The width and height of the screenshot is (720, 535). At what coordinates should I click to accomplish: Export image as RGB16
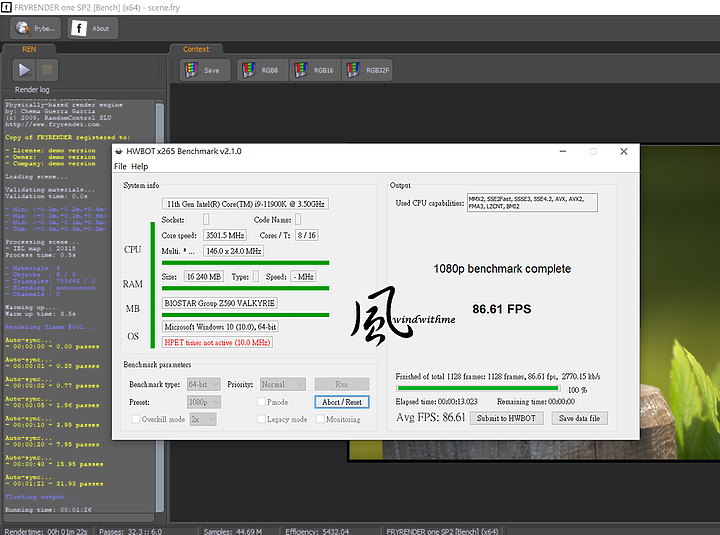[315, 70]
